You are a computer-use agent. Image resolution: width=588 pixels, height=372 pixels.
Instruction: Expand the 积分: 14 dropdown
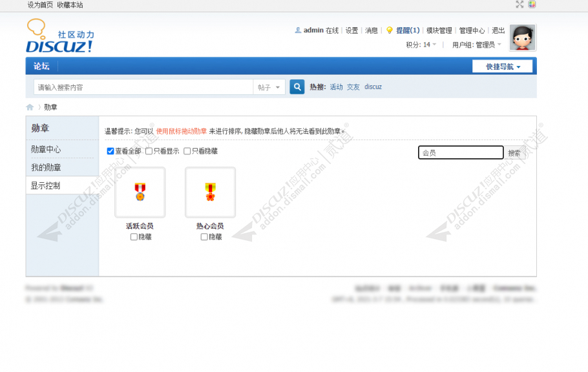[x=421, y=45]
